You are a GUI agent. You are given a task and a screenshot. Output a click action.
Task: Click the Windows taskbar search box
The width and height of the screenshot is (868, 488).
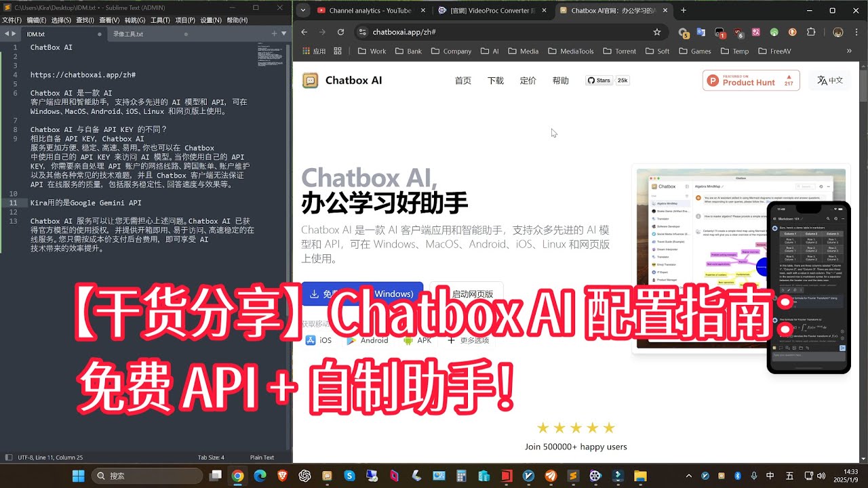coord(146,476)
